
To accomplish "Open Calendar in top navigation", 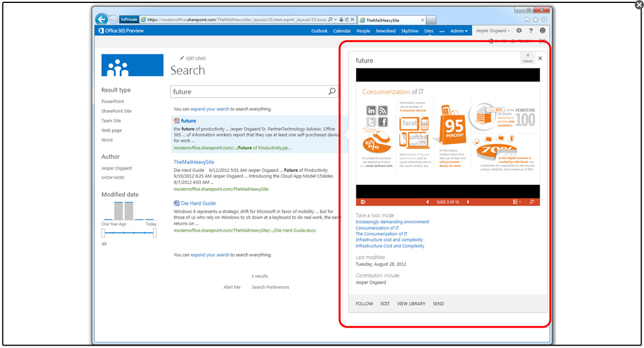I will [342, 31].
